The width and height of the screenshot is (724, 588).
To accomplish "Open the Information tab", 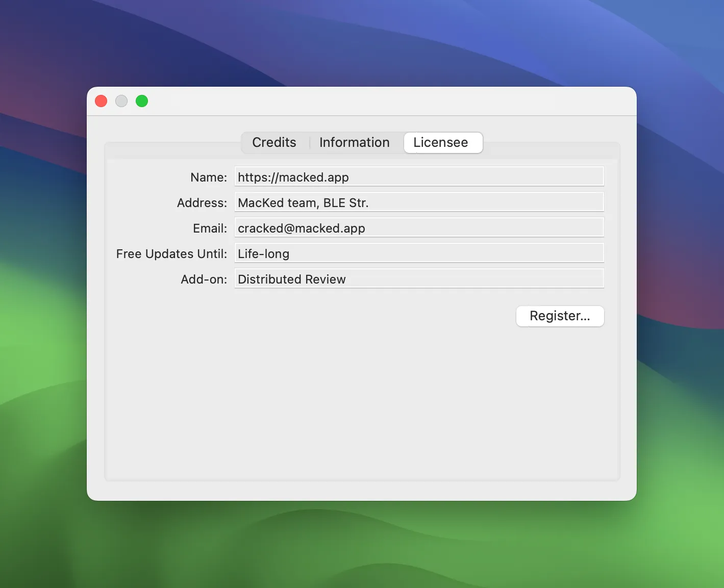I will coord(354,142).
